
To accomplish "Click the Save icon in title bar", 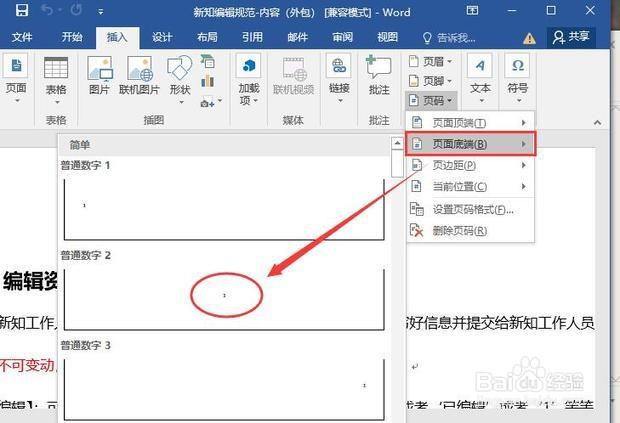I will coord(22,10).
